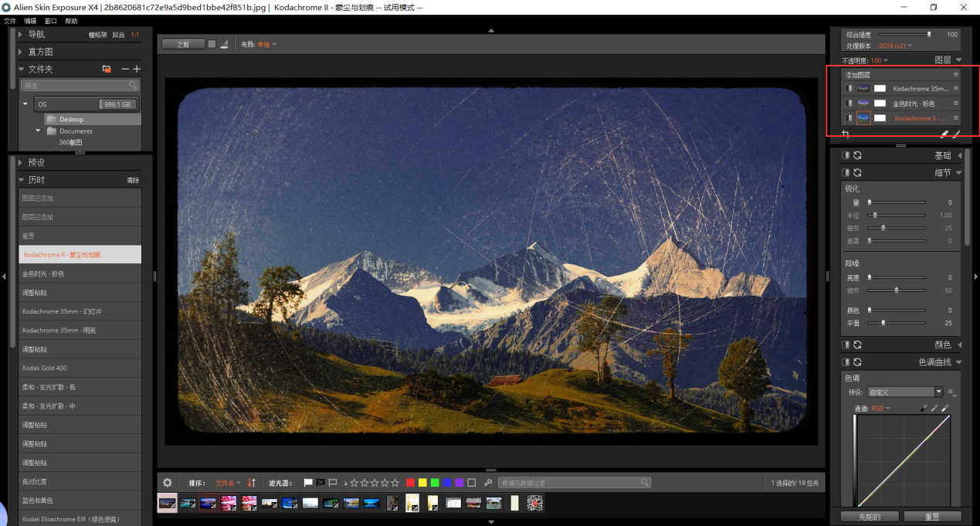Toggle the Kodachrome 35mm layer visibility

pyautogui.click(x=849, y=89)
